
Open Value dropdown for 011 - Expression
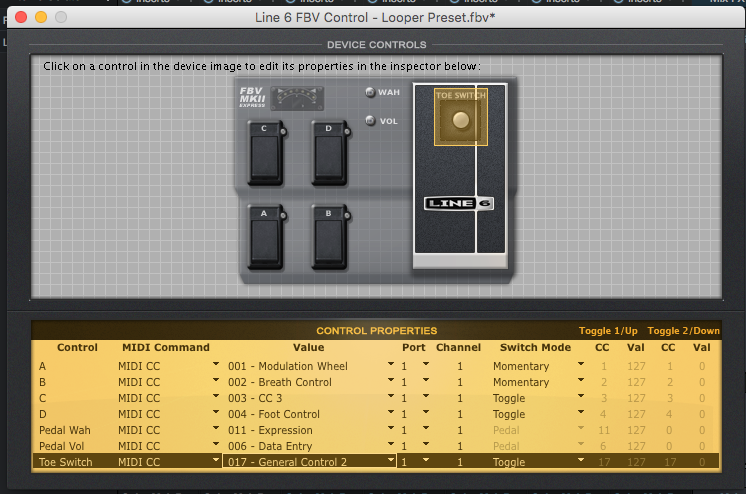(391, 428)
